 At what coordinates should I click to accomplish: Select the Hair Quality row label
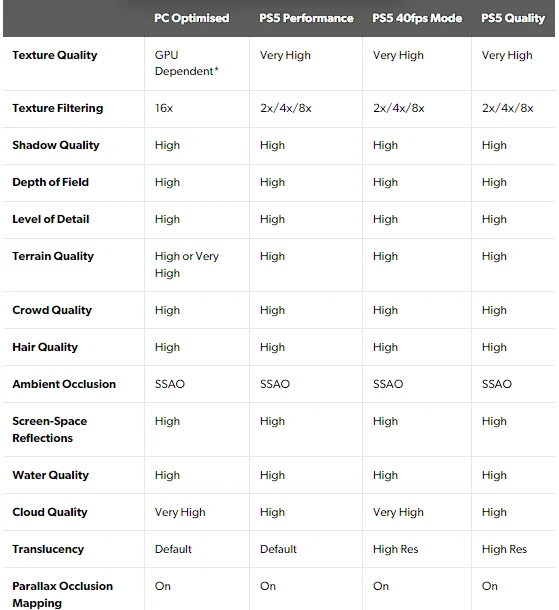[45, 347]
